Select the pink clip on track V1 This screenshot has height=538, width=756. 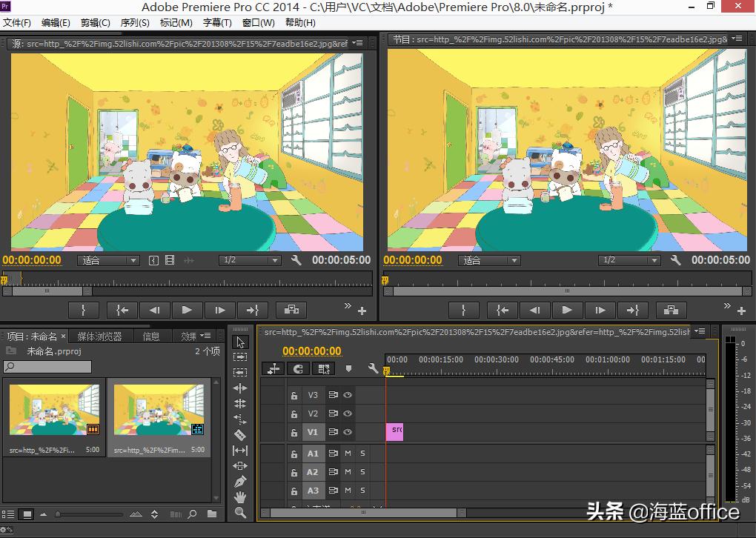point(394,431)
